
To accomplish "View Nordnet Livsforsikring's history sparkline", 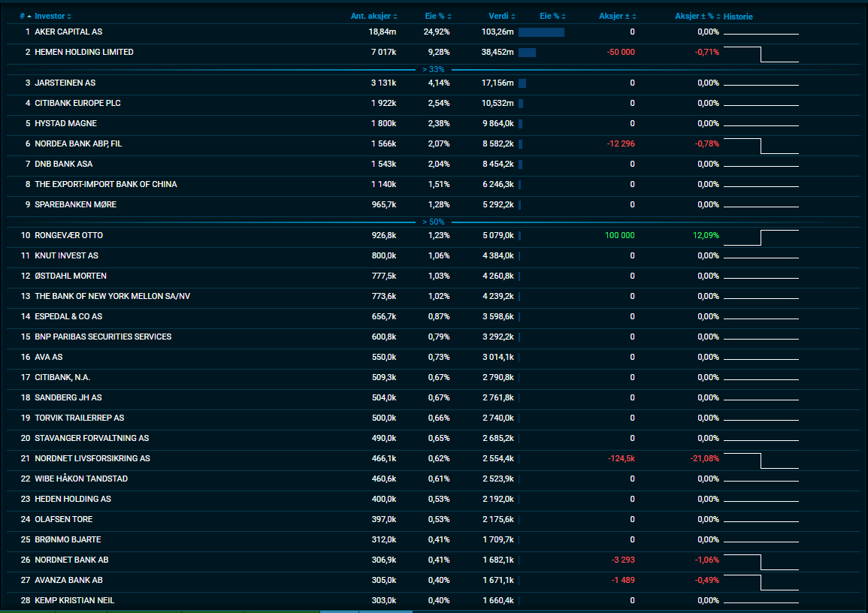I will tap(761, 461).
